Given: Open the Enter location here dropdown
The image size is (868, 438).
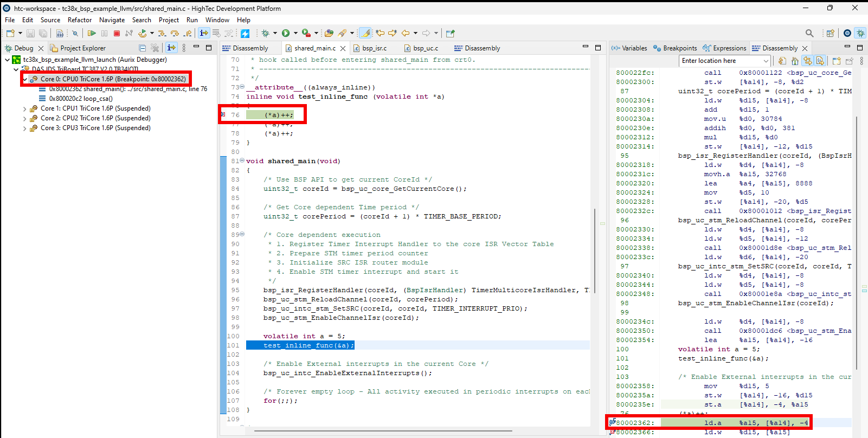Looking at the screenshot, I should pos(766,61).
